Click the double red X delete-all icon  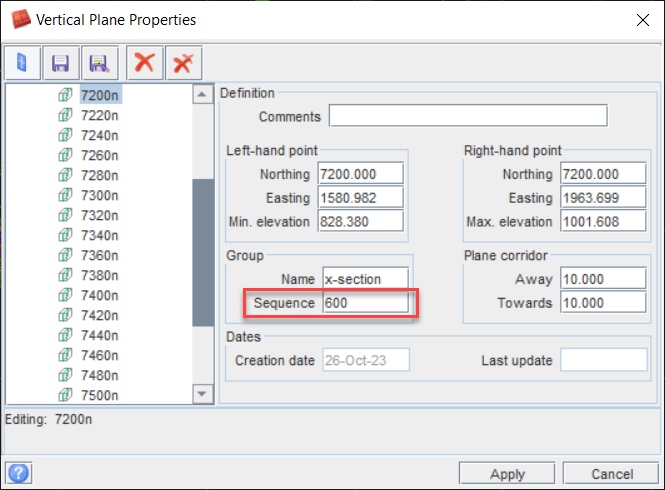point(183,63)
